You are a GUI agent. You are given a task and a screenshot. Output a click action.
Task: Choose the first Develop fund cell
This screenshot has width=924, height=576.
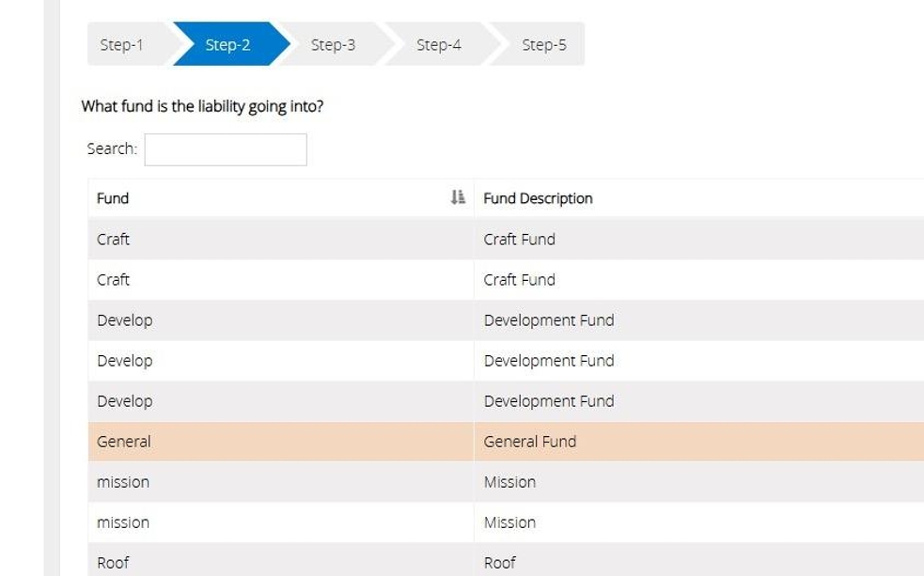click(x=124, y=319)
